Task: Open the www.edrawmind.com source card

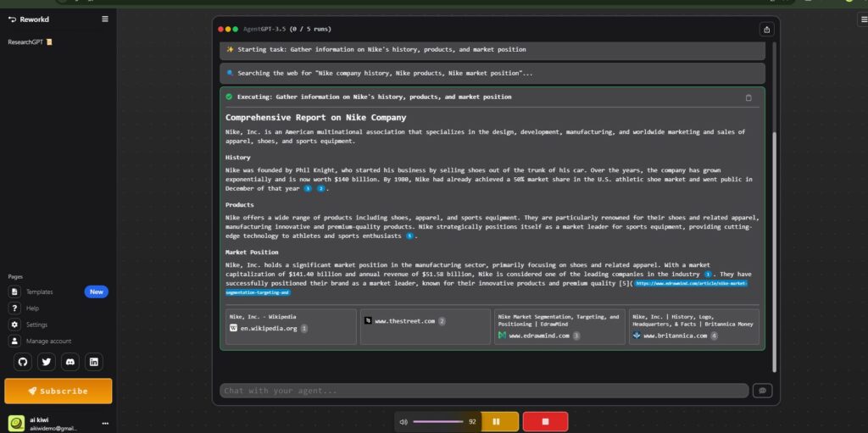Action: [x=559, y=327]
